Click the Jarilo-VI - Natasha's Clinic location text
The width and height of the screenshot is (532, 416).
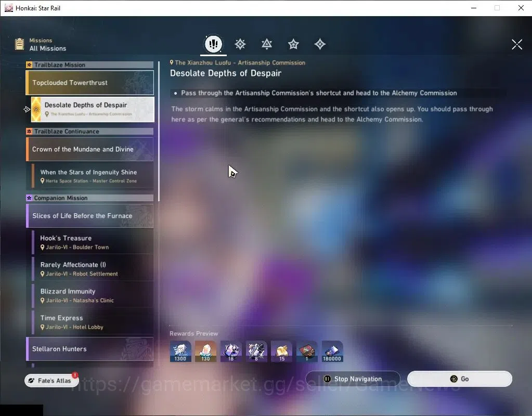(x=80, y=300)
